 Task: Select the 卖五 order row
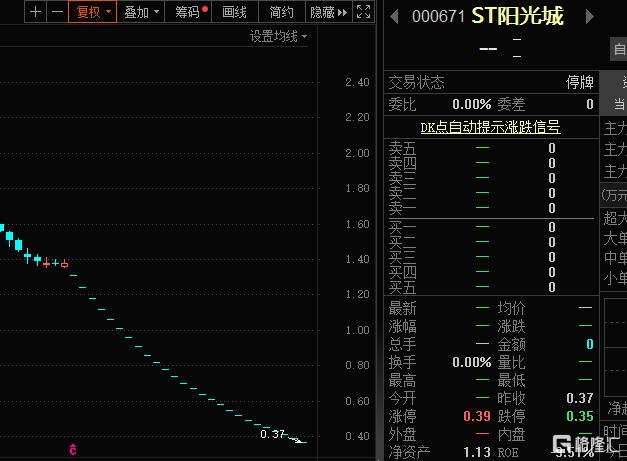click(x=491, y=148)
